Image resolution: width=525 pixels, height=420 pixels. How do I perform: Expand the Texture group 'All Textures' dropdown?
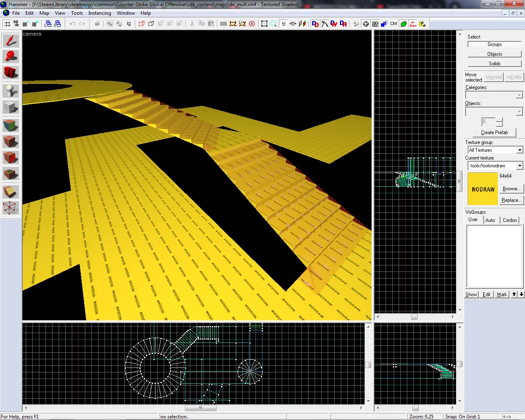click(495, 150)
